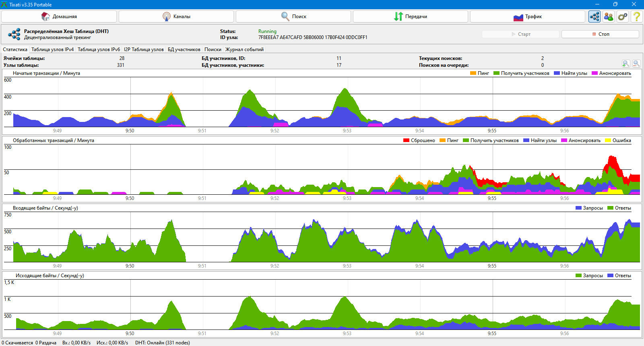Open the I2P Таблица узлов tab
This screenshot has height=346, width=644.
click(x=144, y=49)
